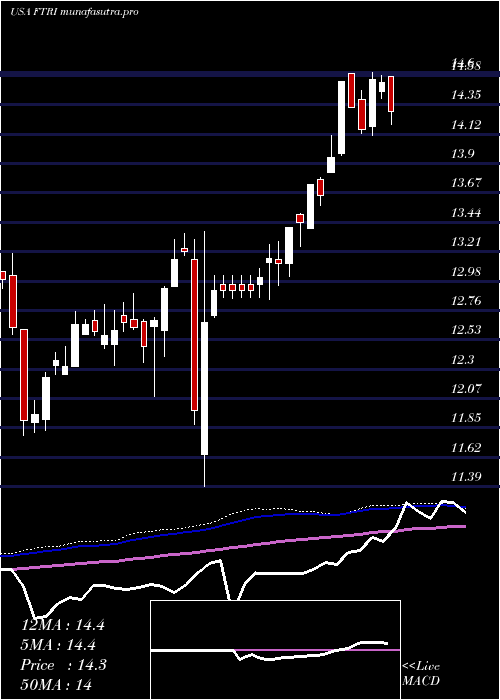Click the 12.3 price axis label
This screenshot has height=700, width=500.
(x=462, y=360)
